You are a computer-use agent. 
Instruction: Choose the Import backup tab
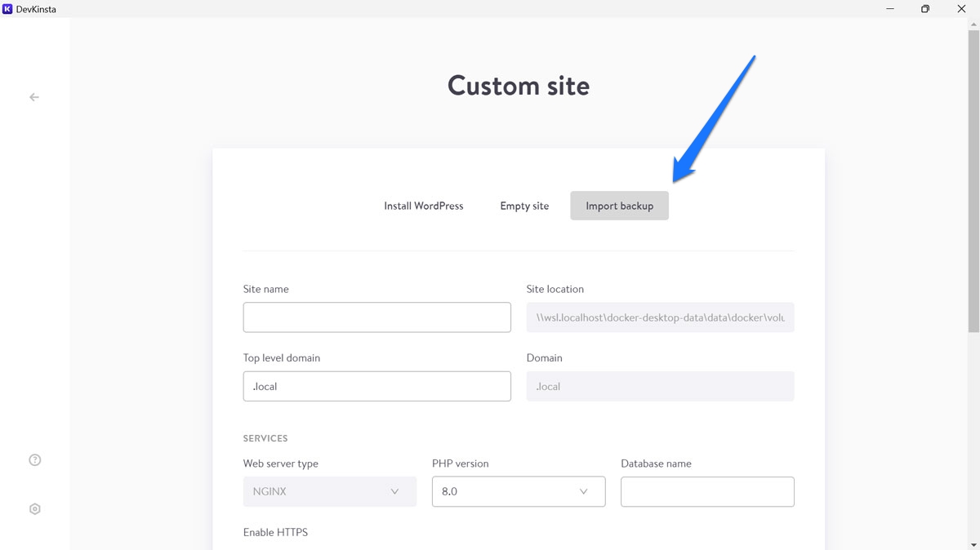[x=619, y=206]
